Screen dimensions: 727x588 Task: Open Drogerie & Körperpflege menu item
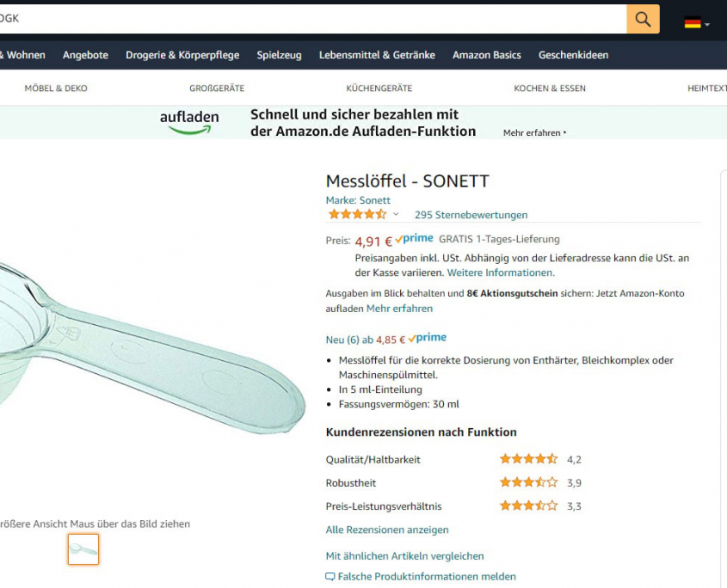pos(182,55)
